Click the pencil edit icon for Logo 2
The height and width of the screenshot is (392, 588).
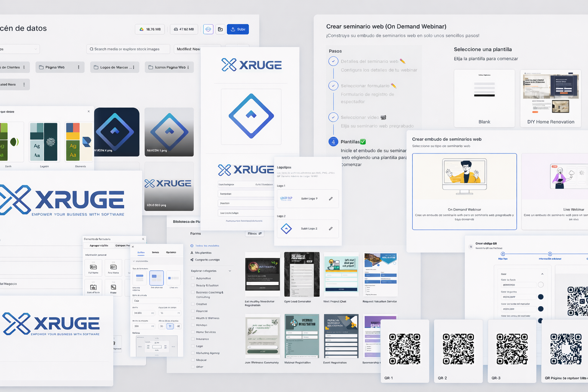point(331,229)
